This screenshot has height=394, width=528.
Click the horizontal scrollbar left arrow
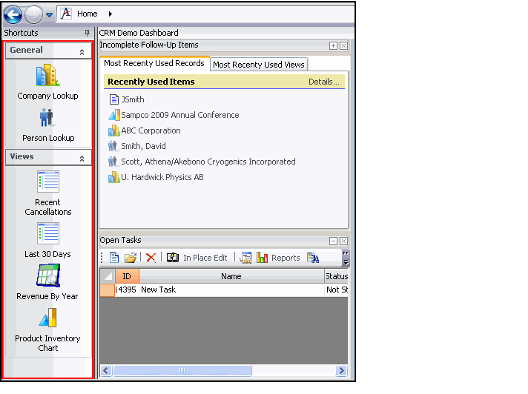106,371
